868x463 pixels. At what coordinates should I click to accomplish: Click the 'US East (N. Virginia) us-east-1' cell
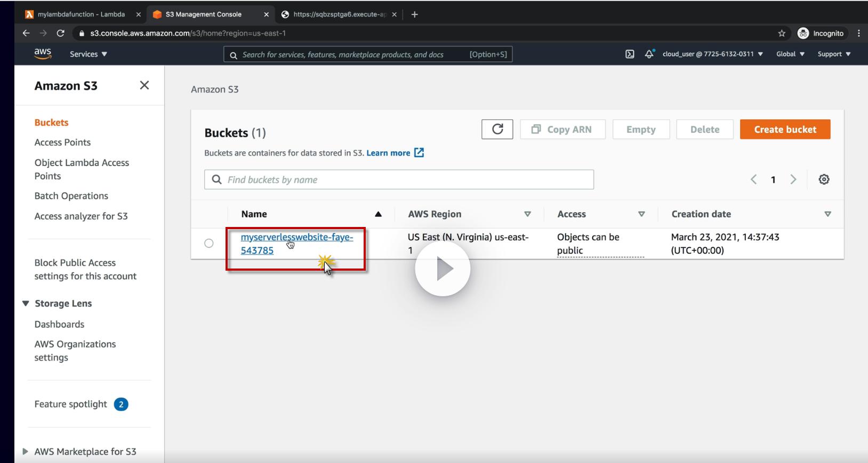click(468, 243)
